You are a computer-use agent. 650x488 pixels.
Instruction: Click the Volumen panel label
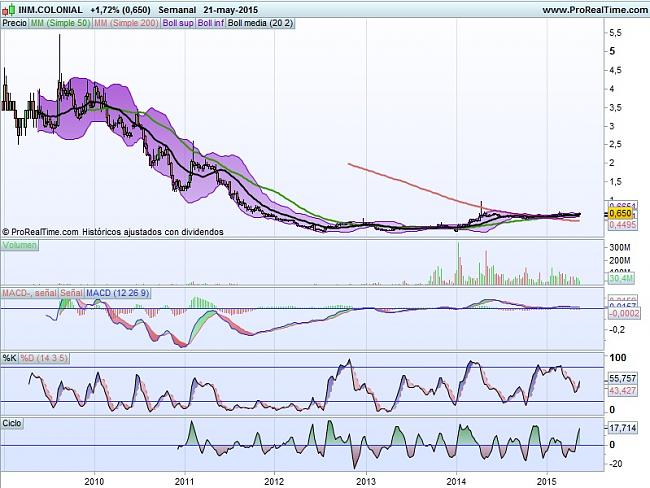tap(20, 243)
